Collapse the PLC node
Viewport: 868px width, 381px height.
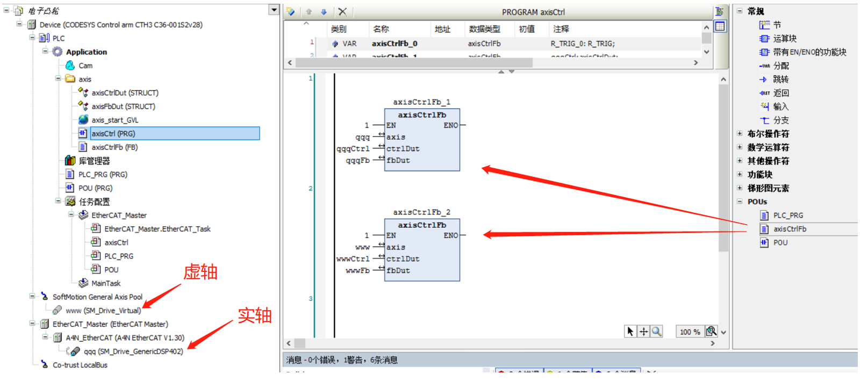point(32,38)
